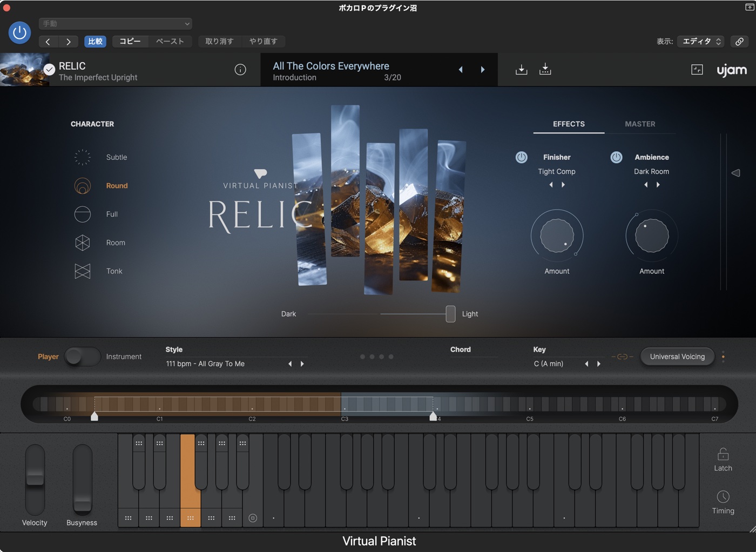Screen dimensions: 756x552
Task: Click the Dark/Light tone slider handle
Action: [450, 314]
